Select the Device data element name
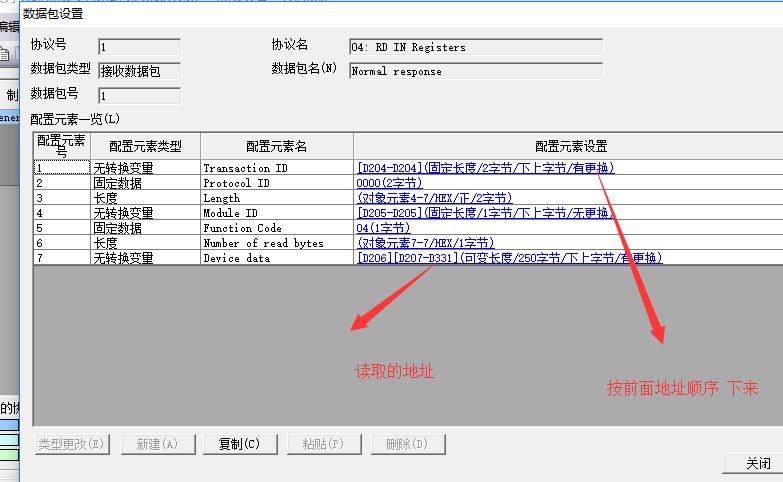The height and width of the screenshot is (482, 783). coord(277,258)
